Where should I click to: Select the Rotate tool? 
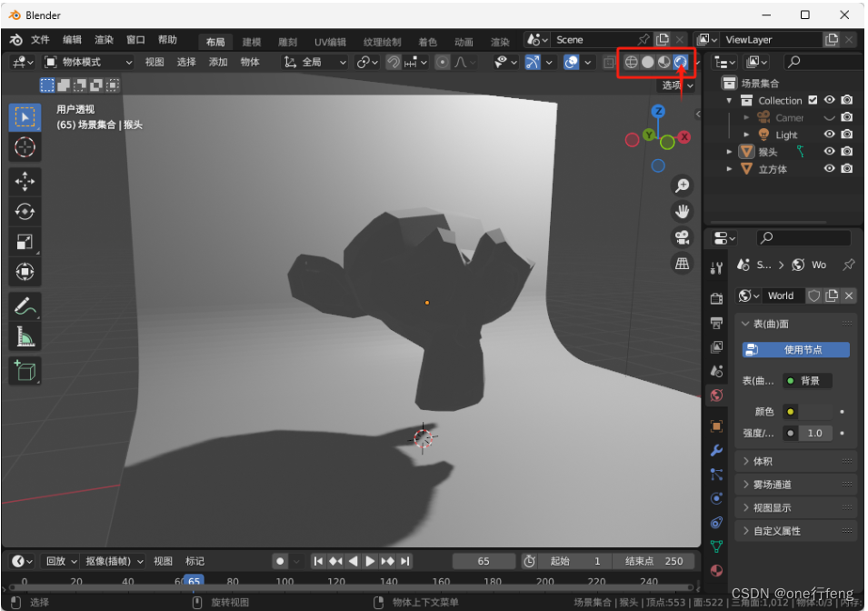(x=25, y=212)
